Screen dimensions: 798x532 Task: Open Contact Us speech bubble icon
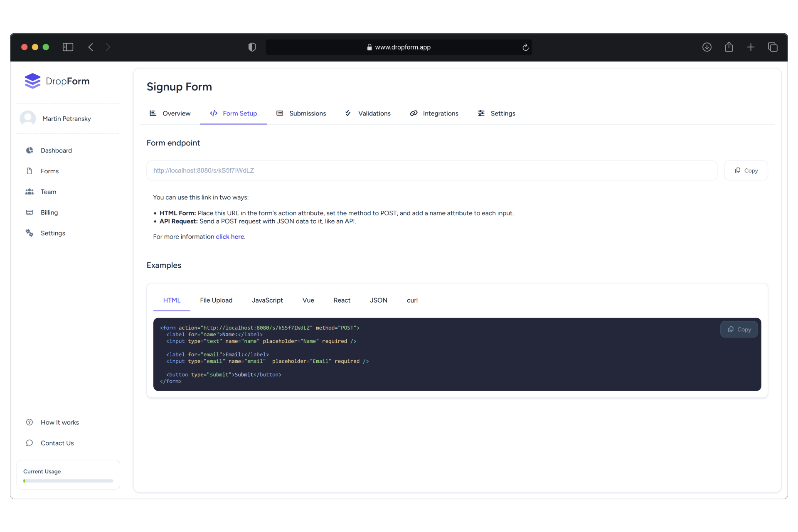(x=30, y=443)
